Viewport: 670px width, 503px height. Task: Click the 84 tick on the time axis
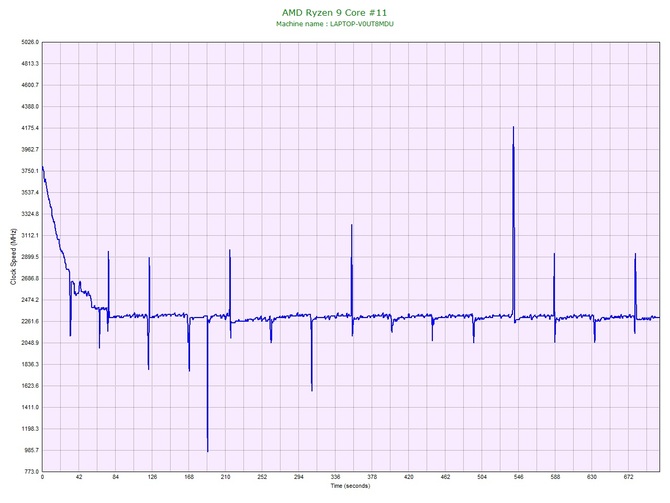[x=115, y=477]
